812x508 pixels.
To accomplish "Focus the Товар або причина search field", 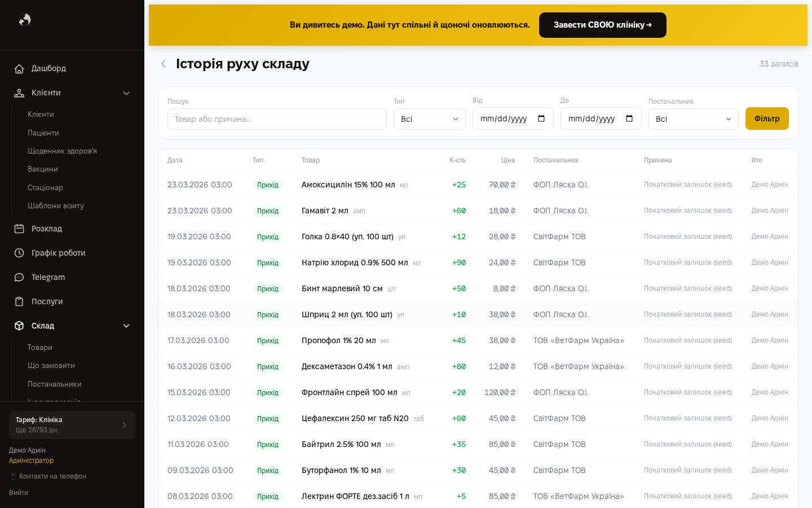I will (x=277, y=119).
